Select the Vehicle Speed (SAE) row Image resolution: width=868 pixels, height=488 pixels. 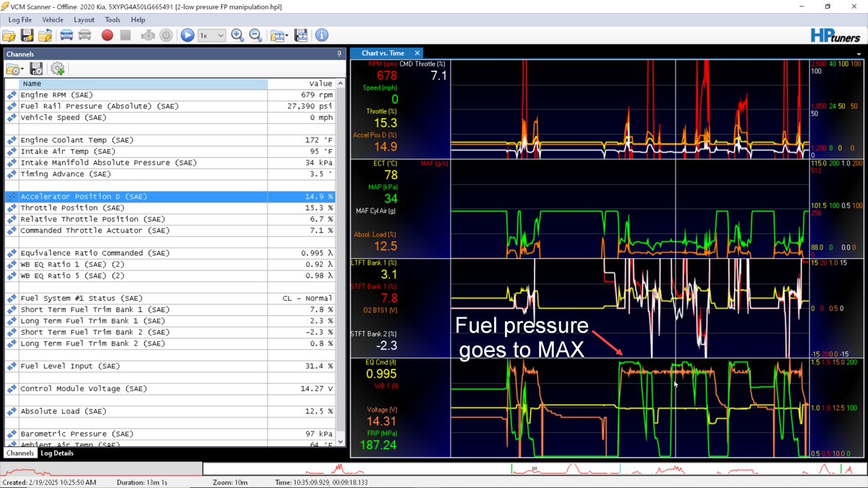[170, 117]
